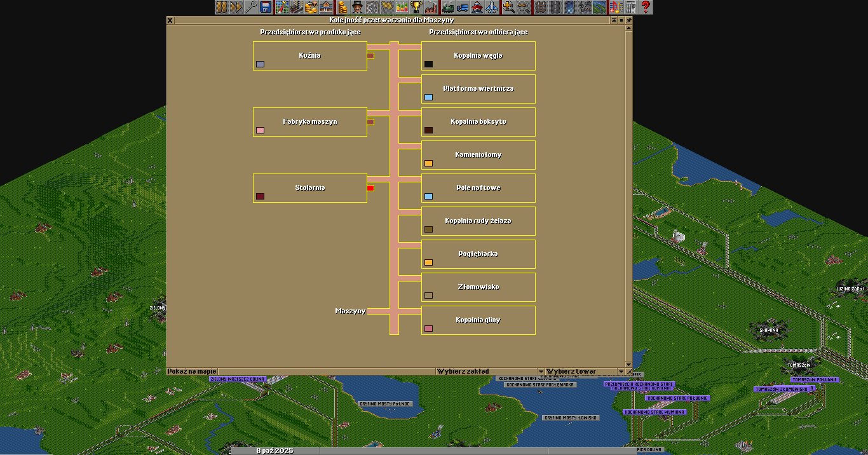Click the Pokaż na mapie button
This screenshot has height=455, width=868.
[192, 371]
